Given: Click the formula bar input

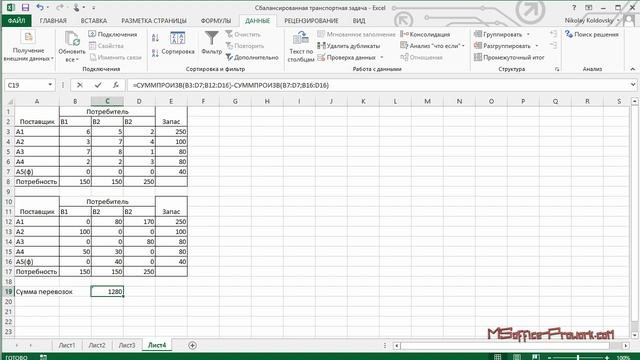Looking at the screenshot, I should click(x=379, y=85).
